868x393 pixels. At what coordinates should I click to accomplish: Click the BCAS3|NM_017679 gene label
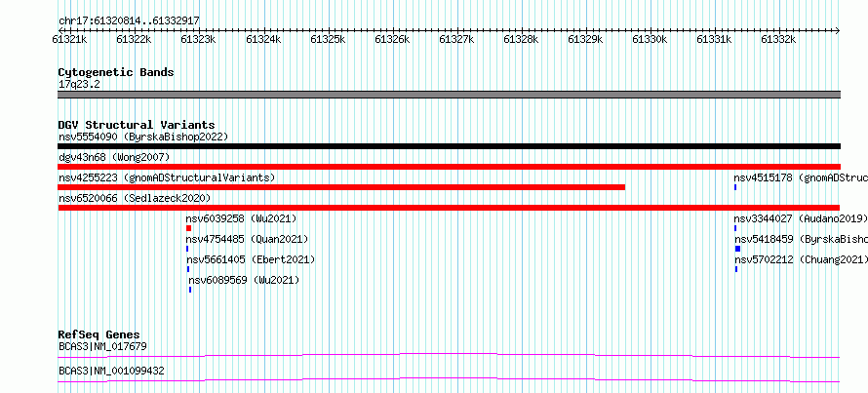coord(102,347)
